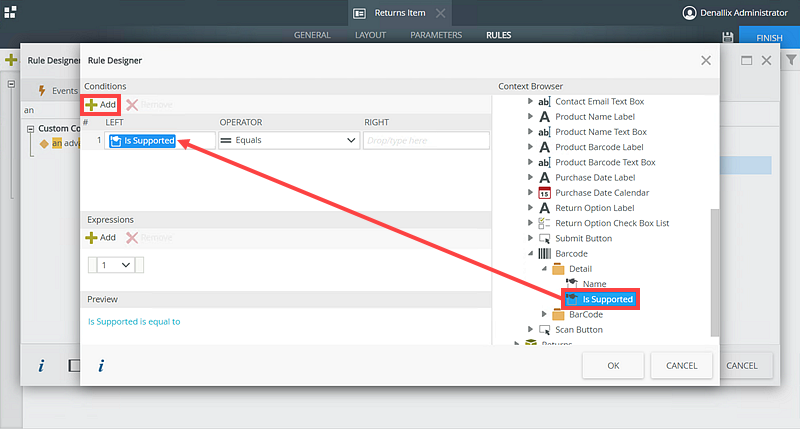
Task: Click the Purchase Date Label icon
Action: point(544,178)
